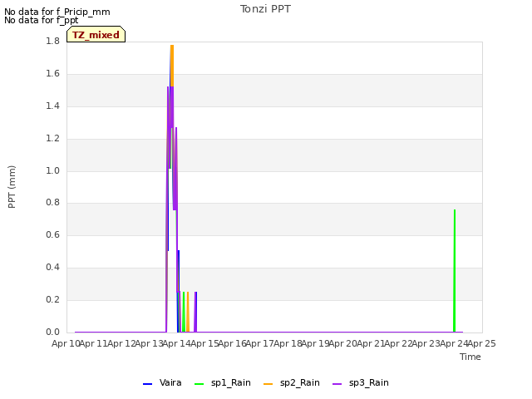The width and height of the screenshot is (532, 399).
Task: Click the purple bar near Apr 15
Action: [195, 312]
